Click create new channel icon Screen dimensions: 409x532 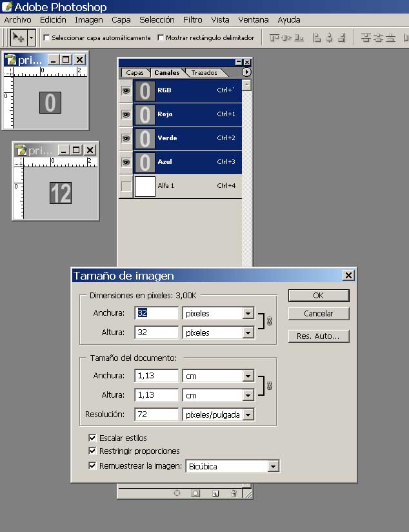pos(215,493)
